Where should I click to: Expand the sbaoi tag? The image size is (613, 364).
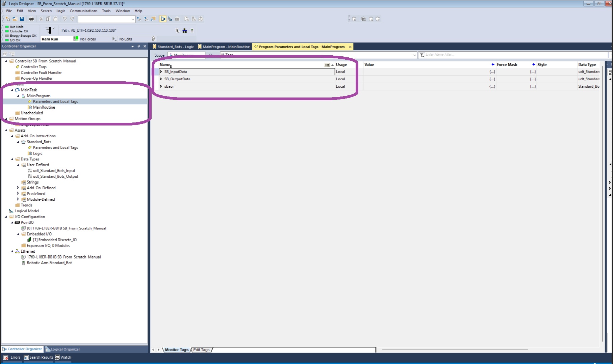pyautogui.click(x=161, y=86)
